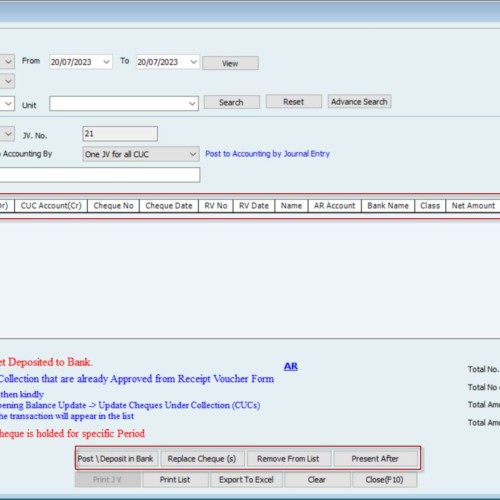Click the View button
Image resolution: width=500 pixels, height=500 pixels.
(x=230, y=63)
